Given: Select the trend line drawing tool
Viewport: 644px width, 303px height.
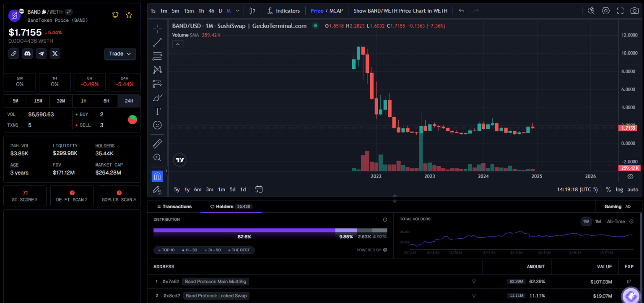Looking at the screenshot, I should (x=157, y=42).
